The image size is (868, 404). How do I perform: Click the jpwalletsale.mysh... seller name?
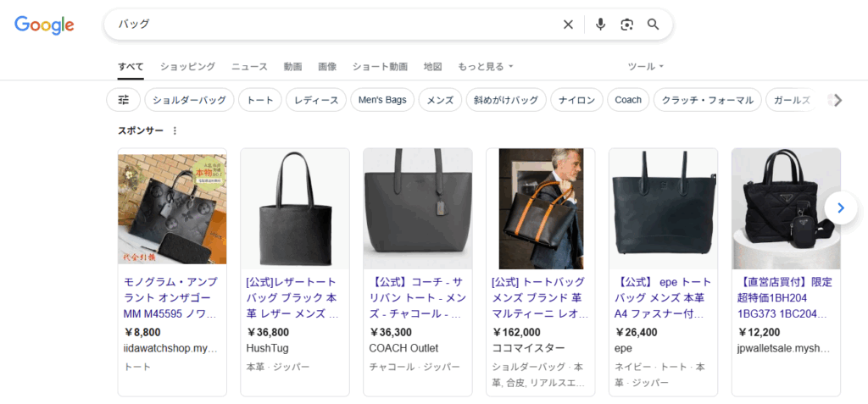pyautogui.click(x=784, y=348)
